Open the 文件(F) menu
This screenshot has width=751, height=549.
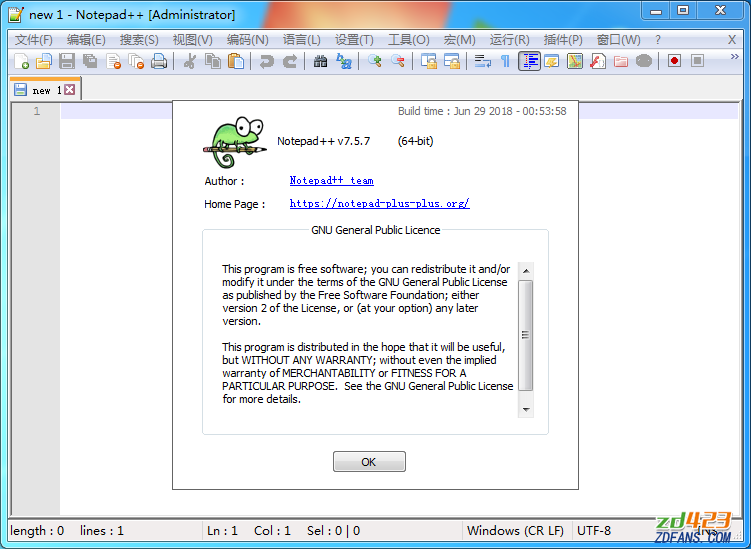point(34,40)
